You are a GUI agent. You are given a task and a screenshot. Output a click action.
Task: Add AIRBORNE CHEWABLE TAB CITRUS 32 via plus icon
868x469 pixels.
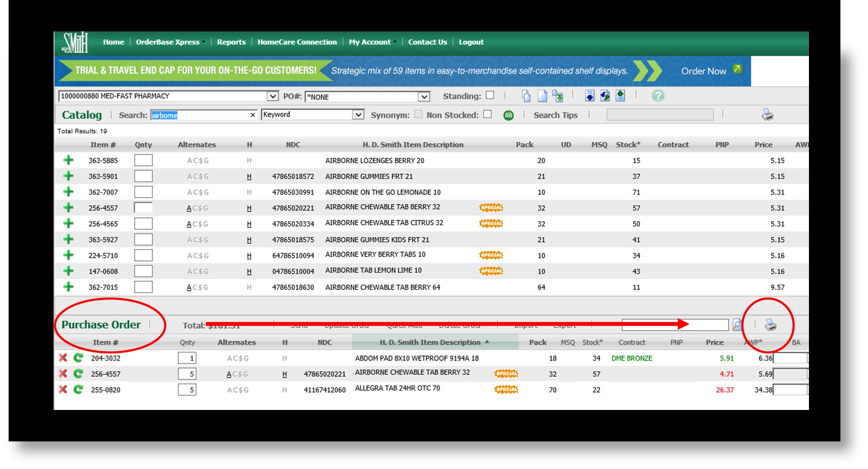click(68, 224)
